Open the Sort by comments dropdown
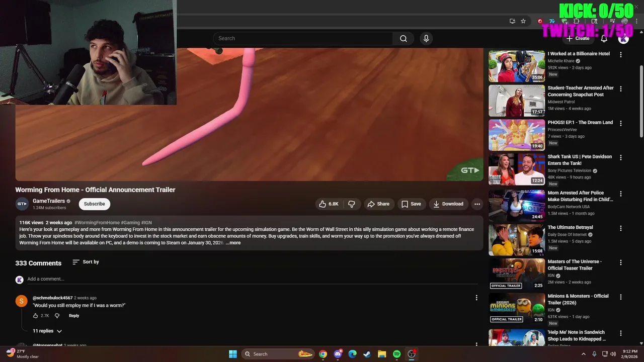 [x=86, y=262]
